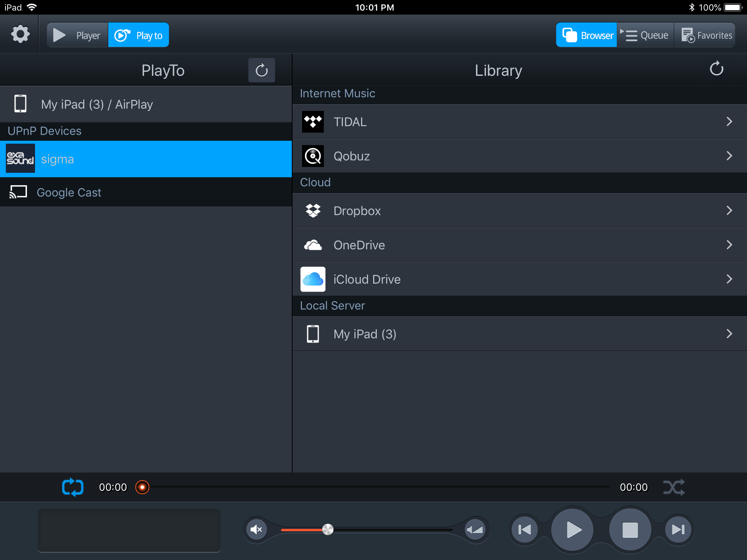The height and width of the screenshot is (560, 747).
Task: Click the Wi-Fi status icon
Action: coord(32,7)
